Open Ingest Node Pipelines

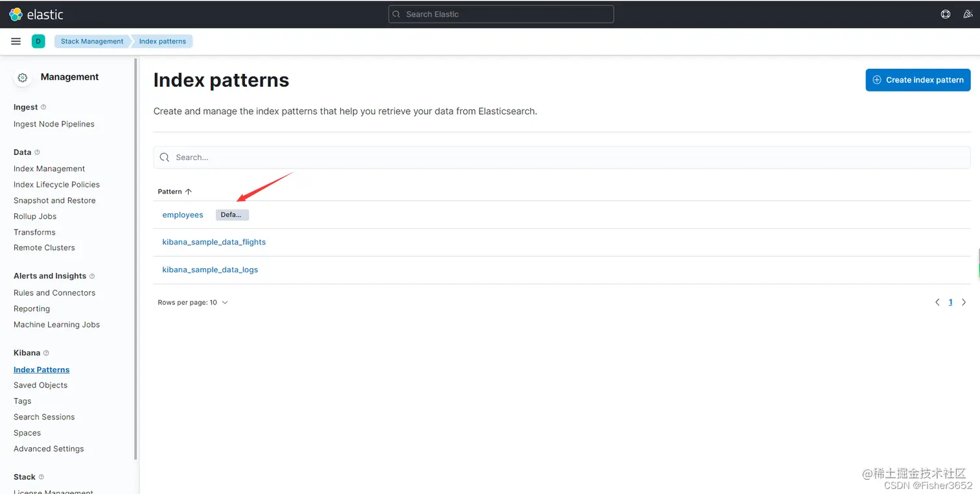tap(54, 124)
